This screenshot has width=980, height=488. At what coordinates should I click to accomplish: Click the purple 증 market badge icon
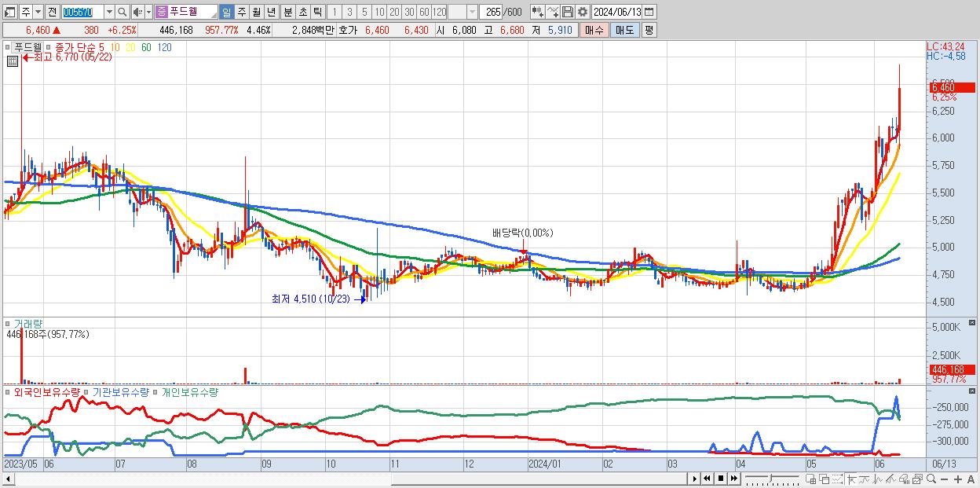coord(162,12)
